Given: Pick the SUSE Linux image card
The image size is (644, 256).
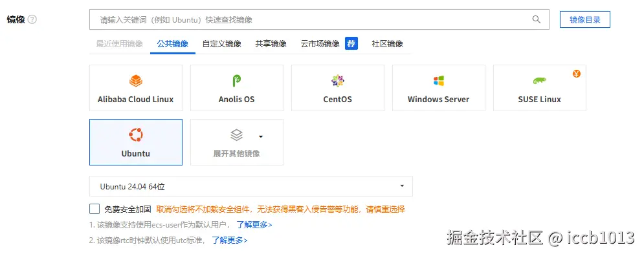Looking at the screenshot, I should pos(540,88).
